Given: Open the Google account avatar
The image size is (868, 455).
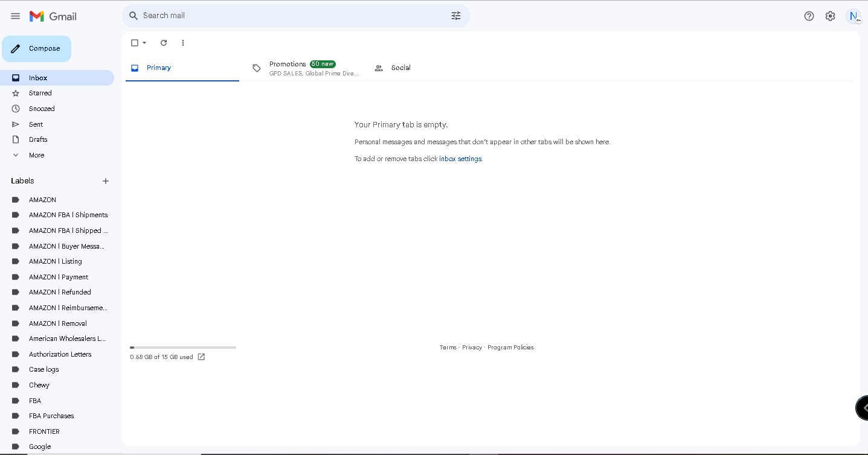Looking at the screenshot, I should 854,16.
